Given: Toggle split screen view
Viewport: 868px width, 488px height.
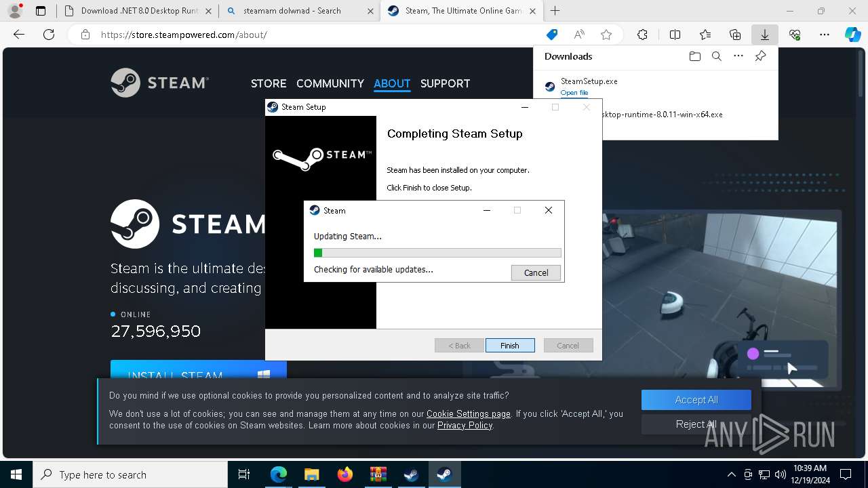Looking at the screenshot, I should click(x=675, y=35).
